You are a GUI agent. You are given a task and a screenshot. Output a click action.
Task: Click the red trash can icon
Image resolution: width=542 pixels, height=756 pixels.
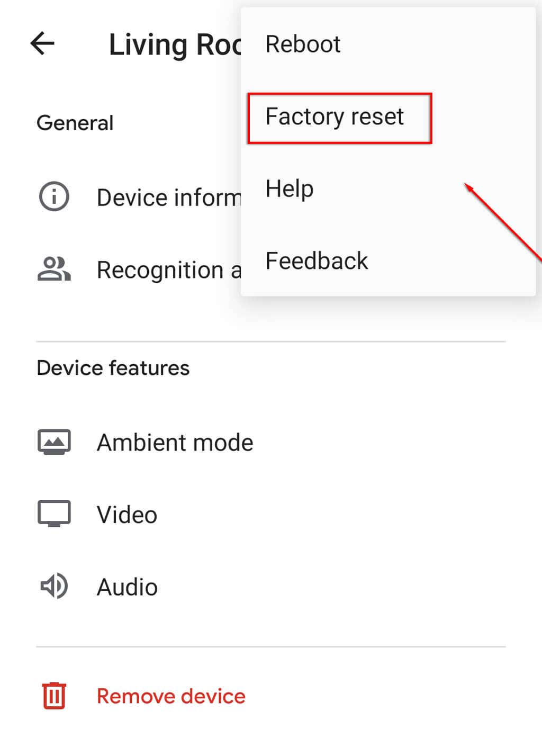tap(54, 696)
